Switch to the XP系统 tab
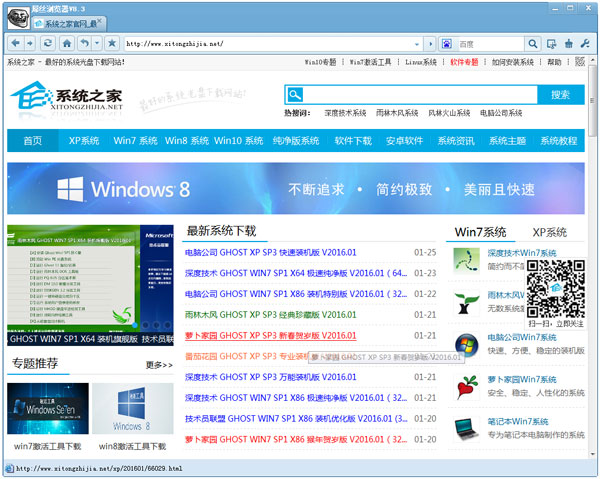Screen dimensions: 600x479 [549, 232]
